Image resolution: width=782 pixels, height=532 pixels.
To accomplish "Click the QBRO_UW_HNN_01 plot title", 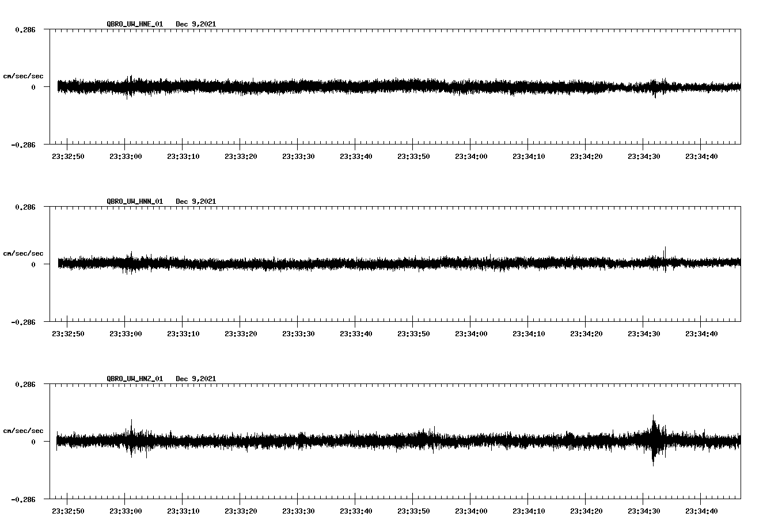I will 135,202.
